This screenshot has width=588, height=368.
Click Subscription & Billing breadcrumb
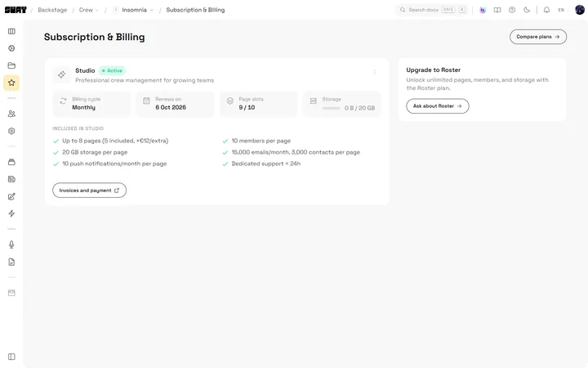pyautogui.click(x=195, y=10)
